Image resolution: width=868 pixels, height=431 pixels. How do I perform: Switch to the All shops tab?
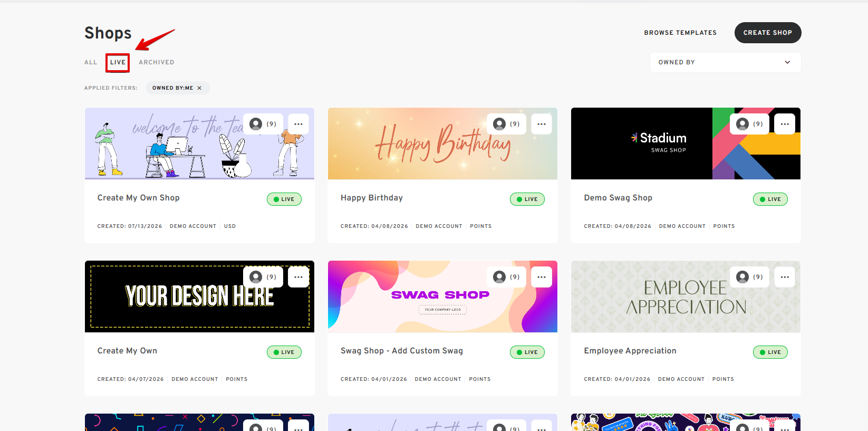click(x=91, y=62)
